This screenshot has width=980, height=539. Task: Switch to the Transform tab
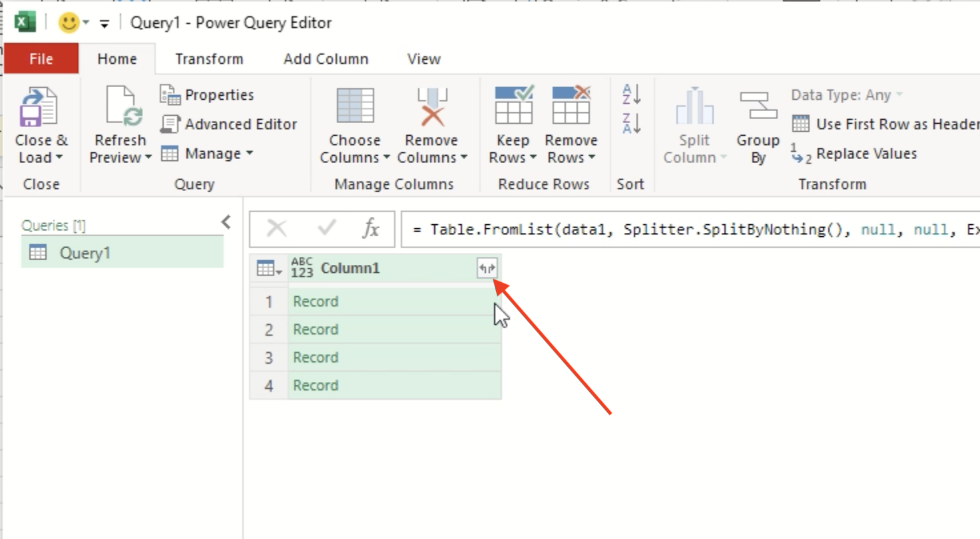coord(208,59)
